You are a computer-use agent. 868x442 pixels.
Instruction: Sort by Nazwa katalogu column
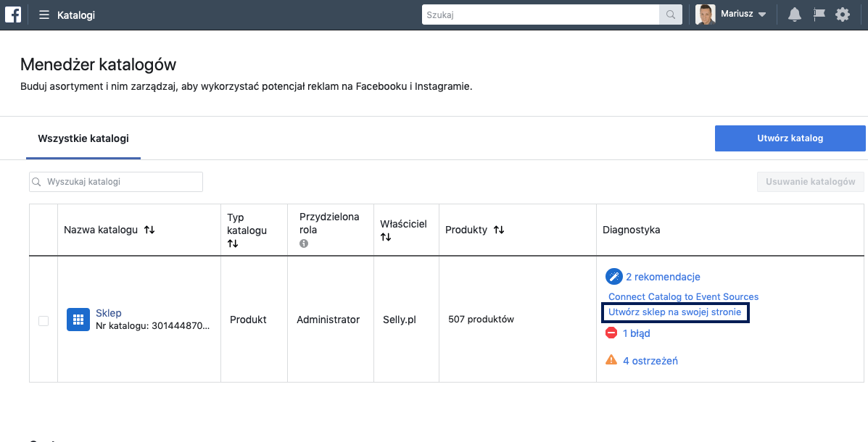[x=149, y=230]
